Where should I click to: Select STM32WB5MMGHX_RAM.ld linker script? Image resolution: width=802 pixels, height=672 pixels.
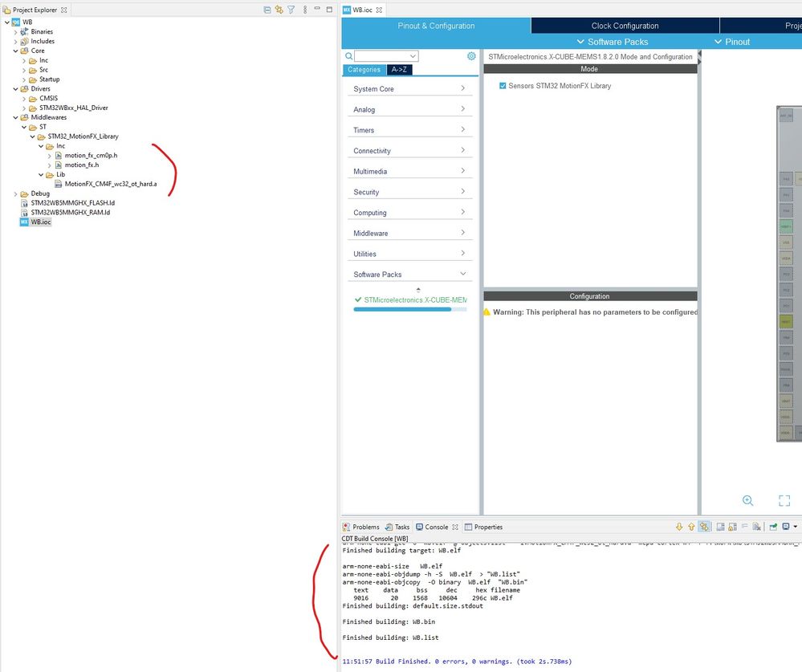click(70, 212)
